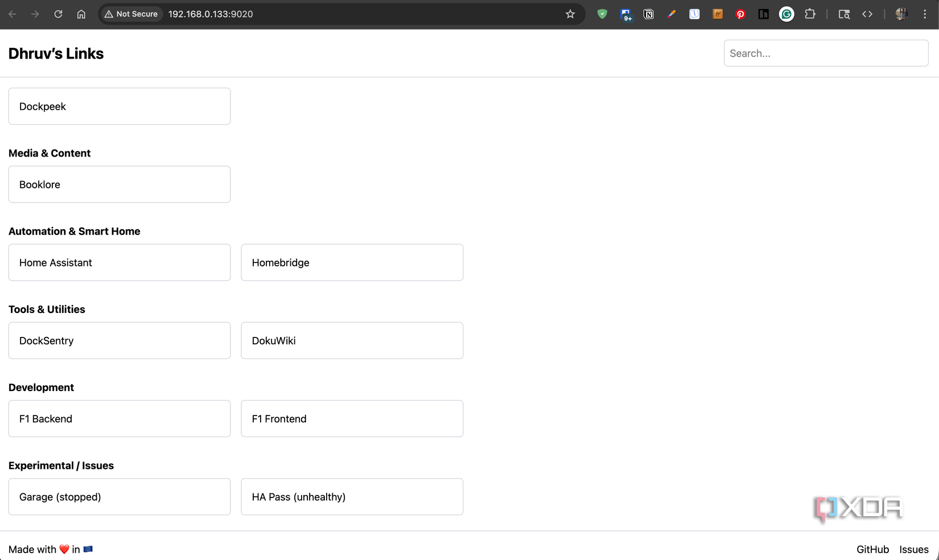Open the blue extension with 9+ badge
Viewport: 939px width, 560px height.
coord(626,14)
